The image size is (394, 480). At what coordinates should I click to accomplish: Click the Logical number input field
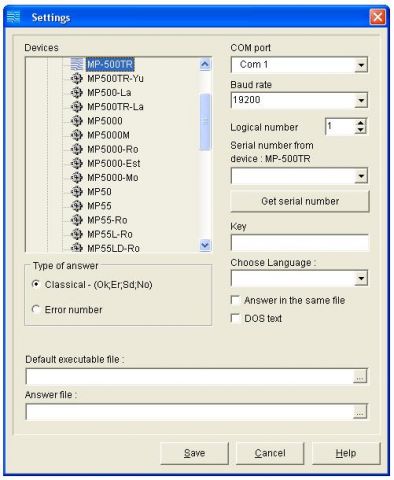pos(340,126)
